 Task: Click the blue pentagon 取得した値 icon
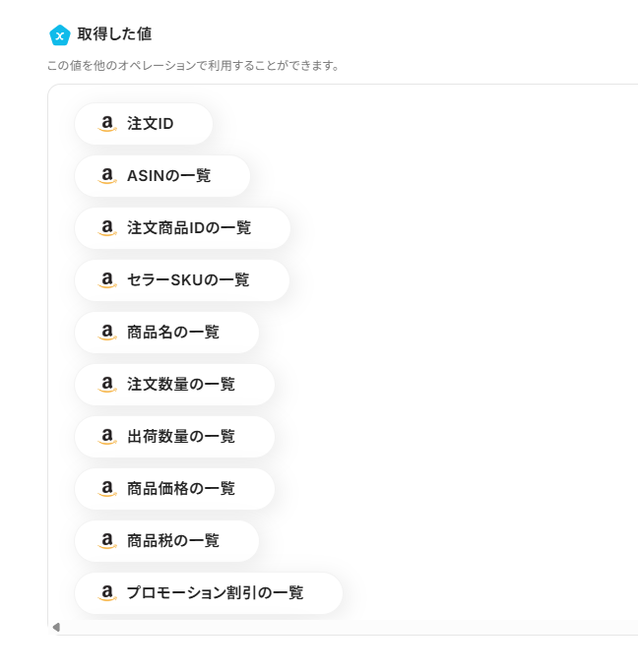[59, 34]
